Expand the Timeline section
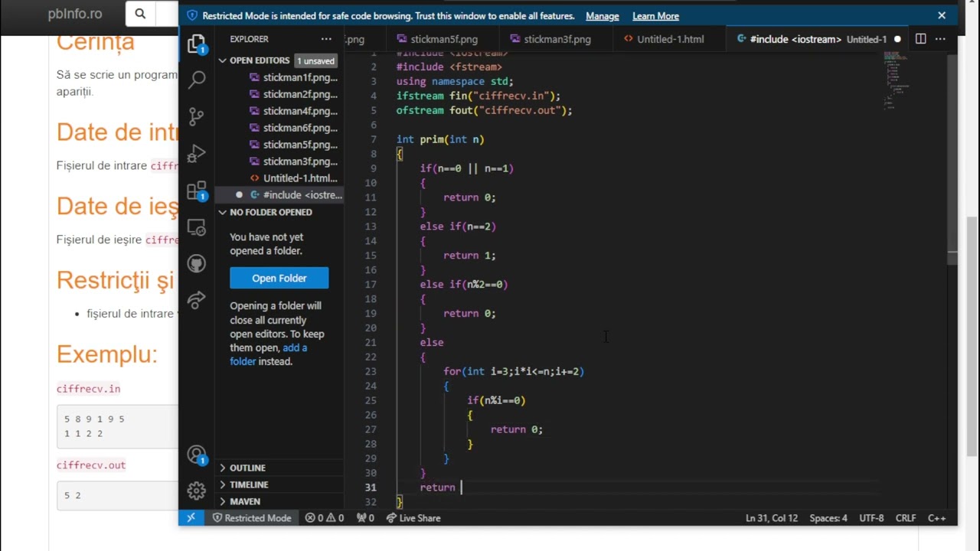Viewport: 980px width, 551px height. (x=222, y=484)
